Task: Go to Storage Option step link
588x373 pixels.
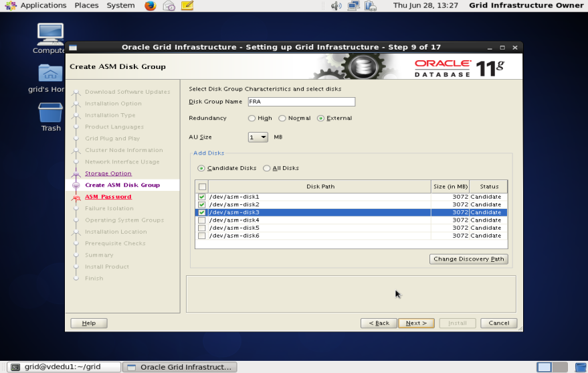Action: [108, 173]
